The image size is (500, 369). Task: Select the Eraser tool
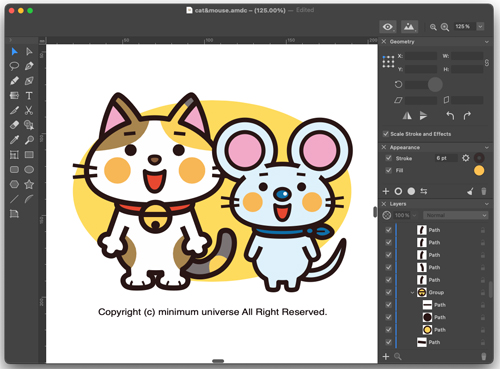(x=14, y=125)
